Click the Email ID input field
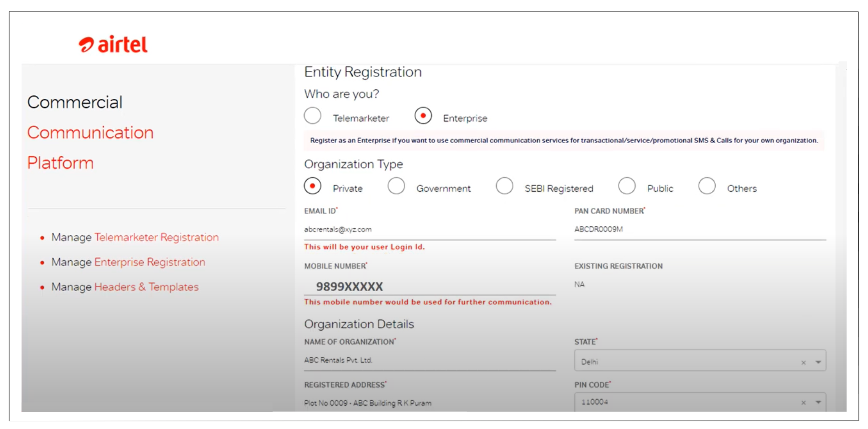 coord(429,229)
